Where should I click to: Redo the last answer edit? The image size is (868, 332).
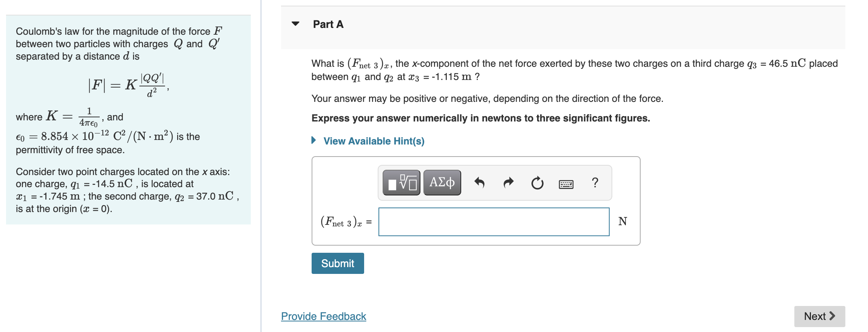click(x=508, y=183)
